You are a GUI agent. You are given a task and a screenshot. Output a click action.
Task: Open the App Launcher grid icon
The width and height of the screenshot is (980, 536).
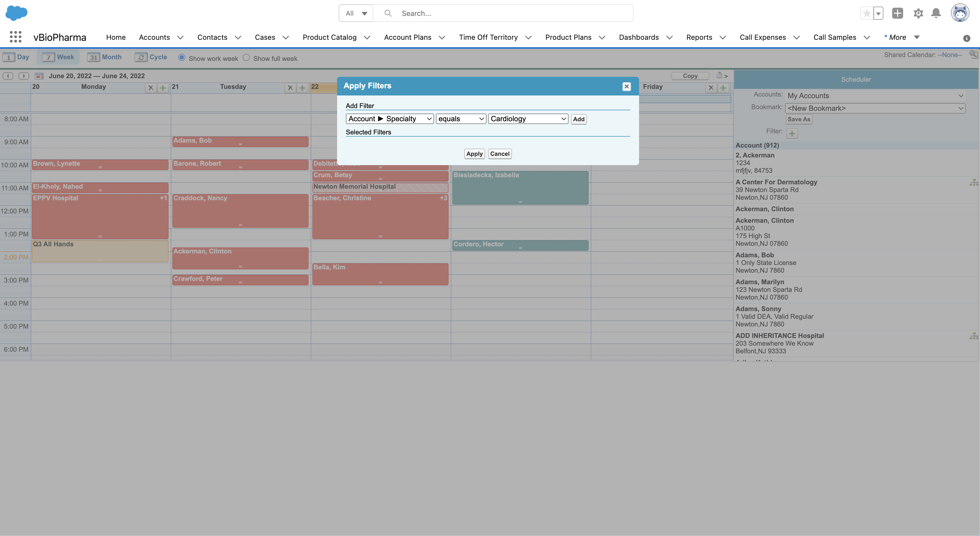pyautogui.click(x=16, y=37)
